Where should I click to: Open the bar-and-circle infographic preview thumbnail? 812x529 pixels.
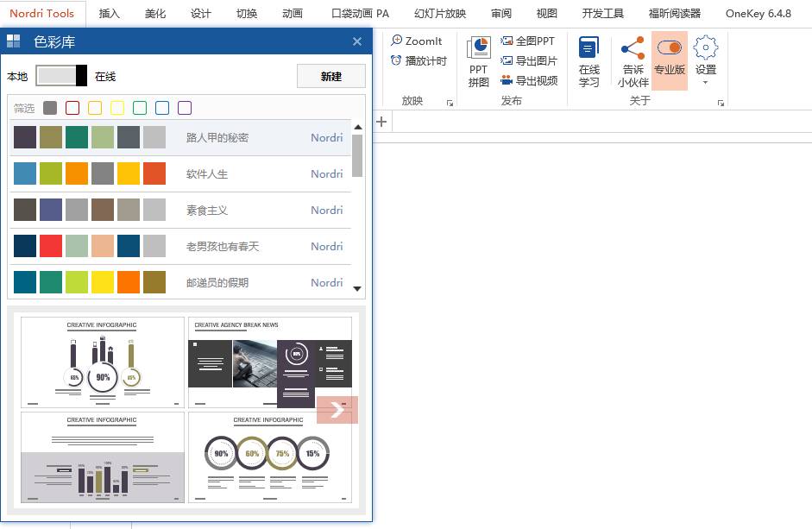103,362
